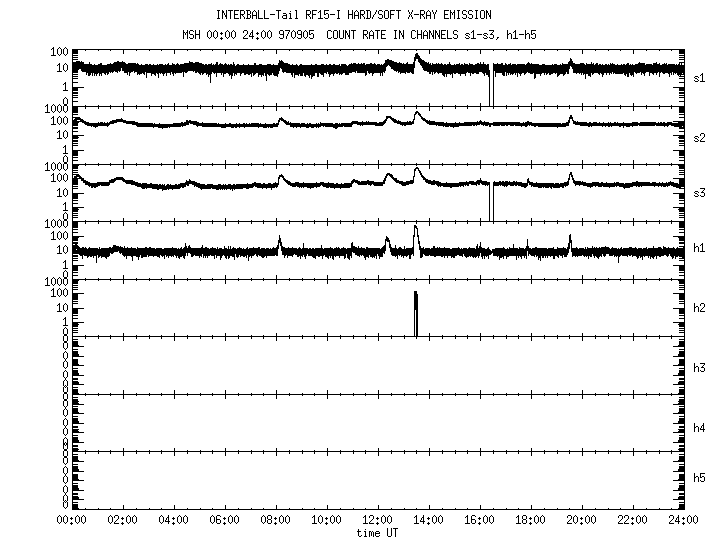This screenshot has height=550, width=720.
Task: Click the s2 channel label
Action: [x=699, y=135]
